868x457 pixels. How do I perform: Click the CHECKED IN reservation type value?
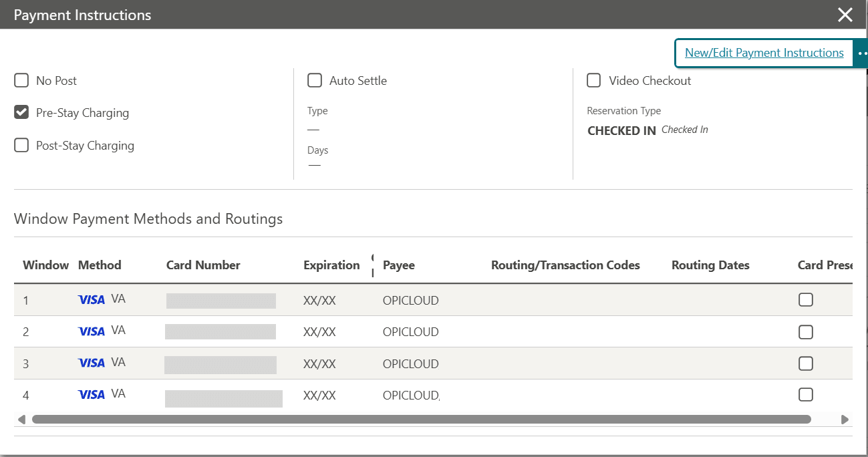tap(621, 131)
